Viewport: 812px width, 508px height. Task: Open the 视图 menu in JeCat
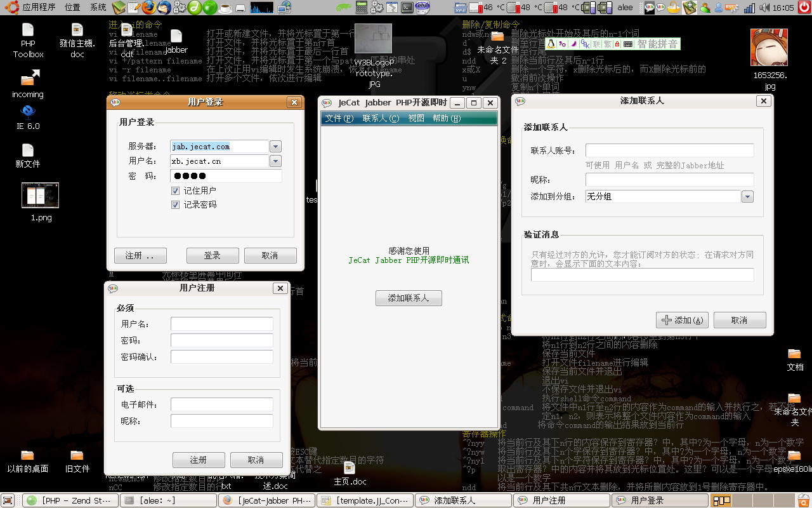pos(416,119)
